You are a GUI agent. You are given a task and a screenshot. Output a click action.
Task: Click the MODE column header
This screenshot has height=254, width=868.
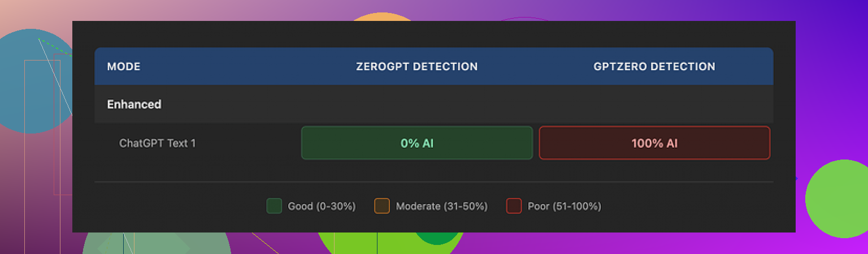pos(124,67)
